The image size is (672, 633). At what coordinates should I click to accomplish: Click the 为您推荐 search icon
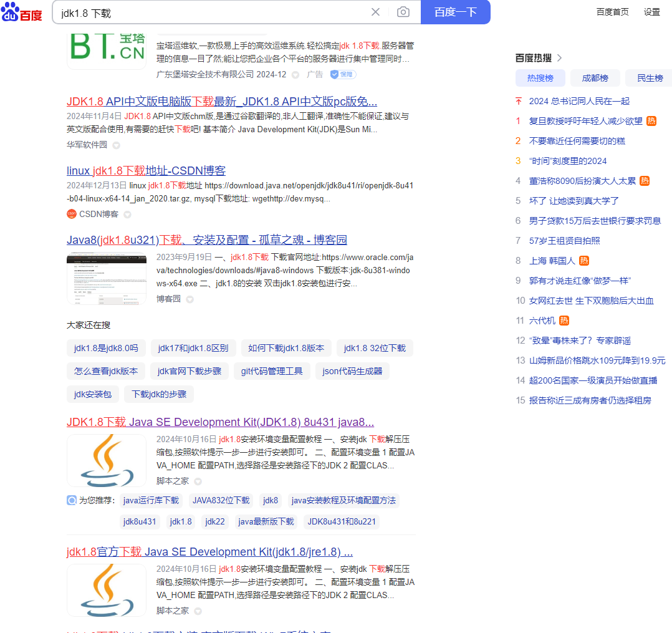coord(72,500)
